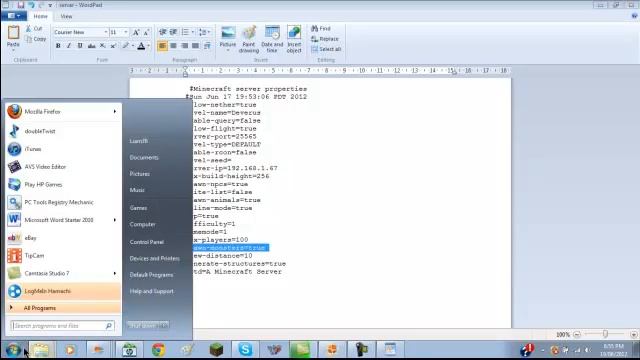
Task: Switch to the Home ribbon tab
Action: coord(40,16)
